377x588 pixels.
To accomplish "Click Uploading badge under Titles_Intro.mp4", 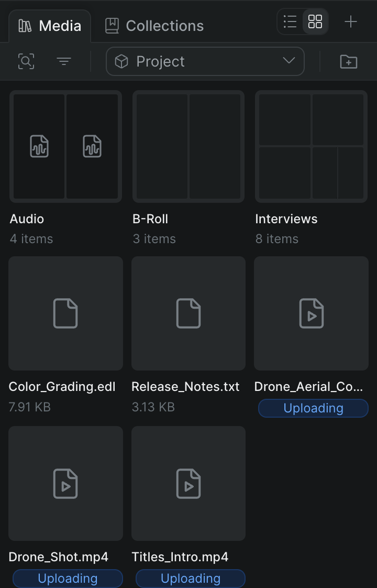I will point(191,578).
